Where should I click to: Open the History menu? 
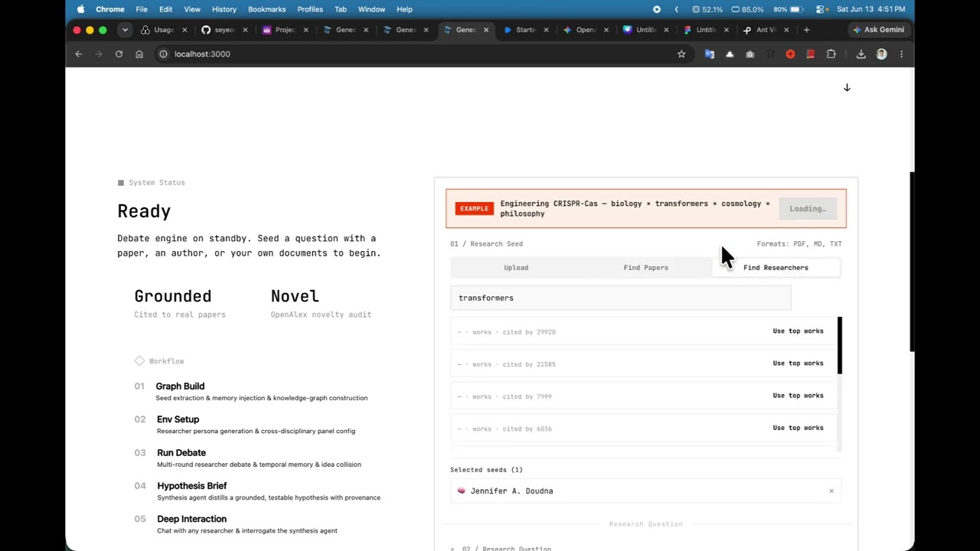tap(224, 9)
